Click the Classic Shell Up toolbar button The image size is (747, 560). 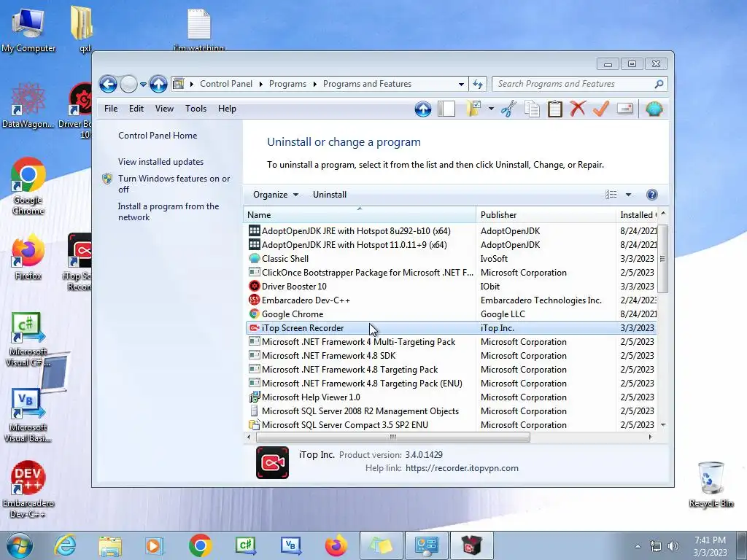pyautogui.click(x=422, y=109)
